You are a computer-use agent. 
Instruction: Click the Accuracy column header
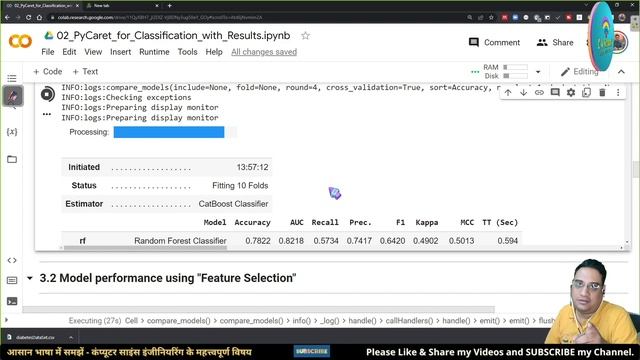pos(252,222)
